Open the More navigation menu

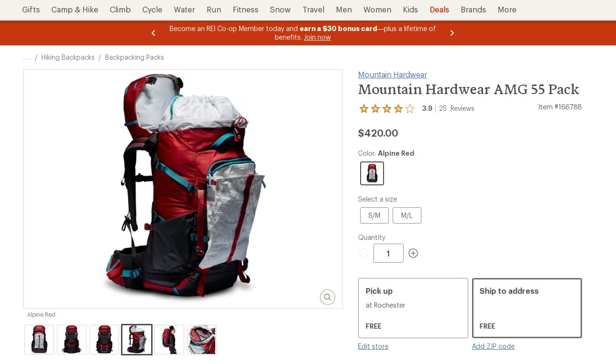[x=507, y=10]
